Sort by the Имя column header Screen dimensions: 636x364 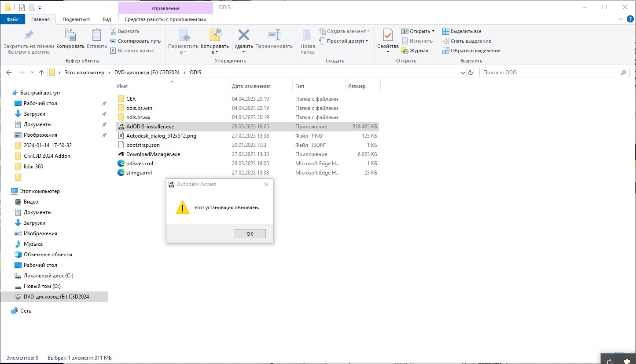tap(172, 86)
